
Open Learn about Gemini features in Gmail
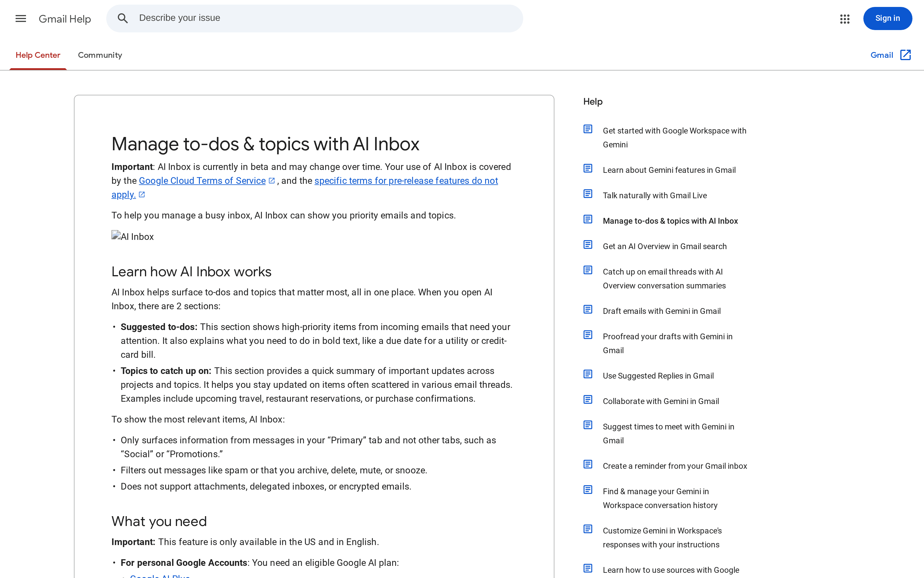point(669,170)
